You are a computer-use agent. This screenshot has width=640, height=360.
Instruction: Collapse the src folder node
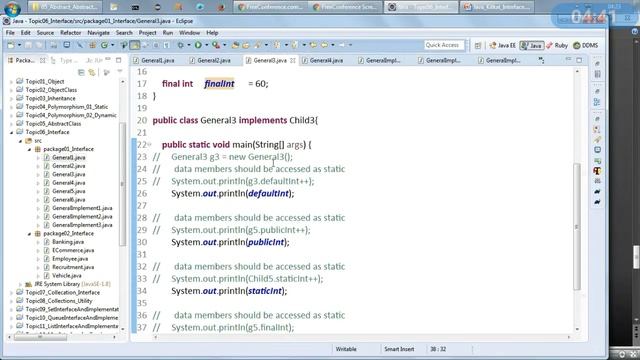click(20, 141)
